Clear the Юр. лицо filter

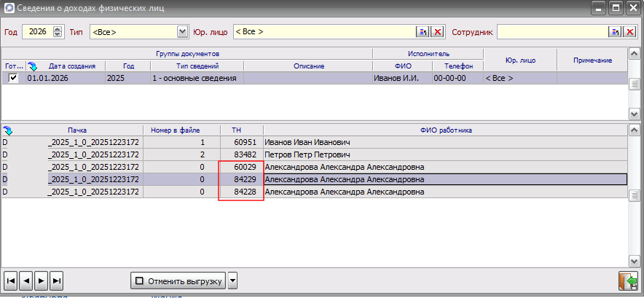pyautogui.click(x=437, y=32)
